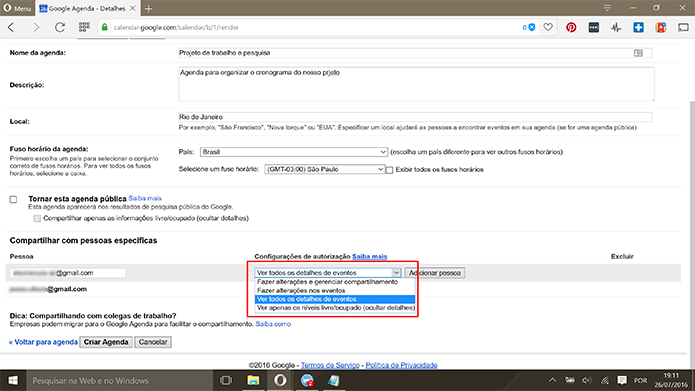695x391 pixels.
Task: Click the Cancelar button
Action: point(153,342)
